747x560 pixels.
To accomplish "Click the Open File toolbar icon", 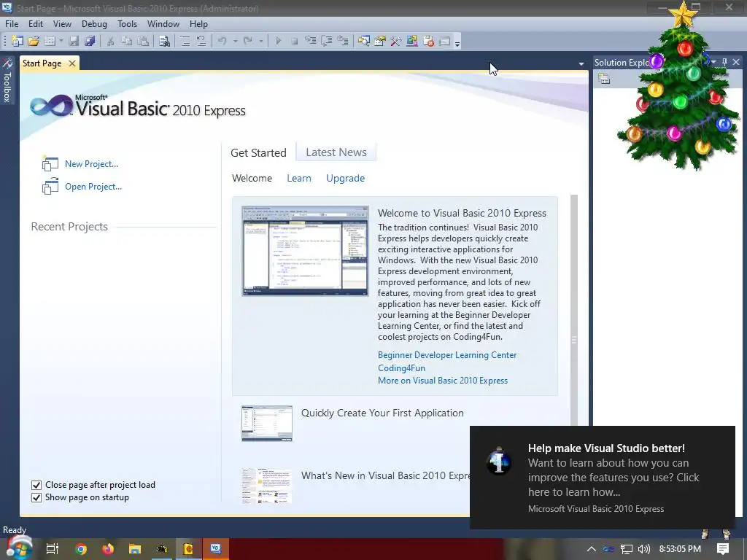I will [34, 42].
